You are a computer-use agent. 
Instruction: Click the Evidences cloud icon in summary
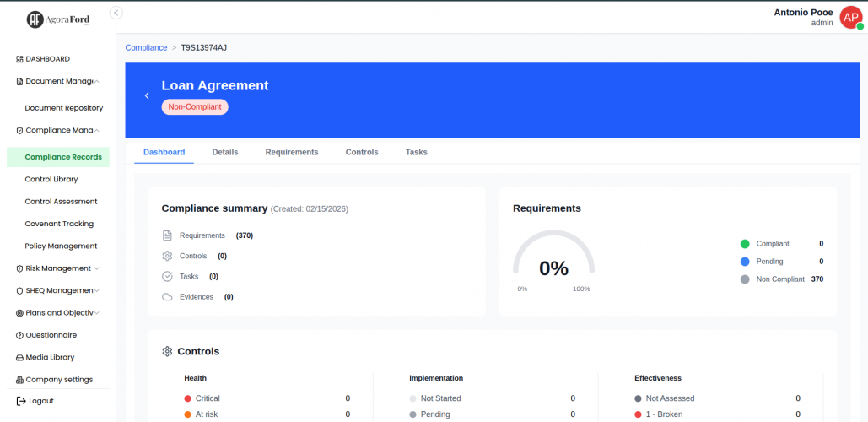tap(167, 297)
